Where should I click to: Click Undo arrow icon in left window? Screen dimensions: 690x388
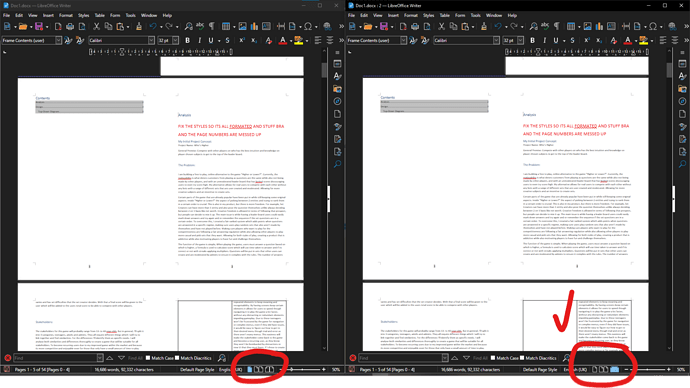pyautogui.click(x=152, y=27)
